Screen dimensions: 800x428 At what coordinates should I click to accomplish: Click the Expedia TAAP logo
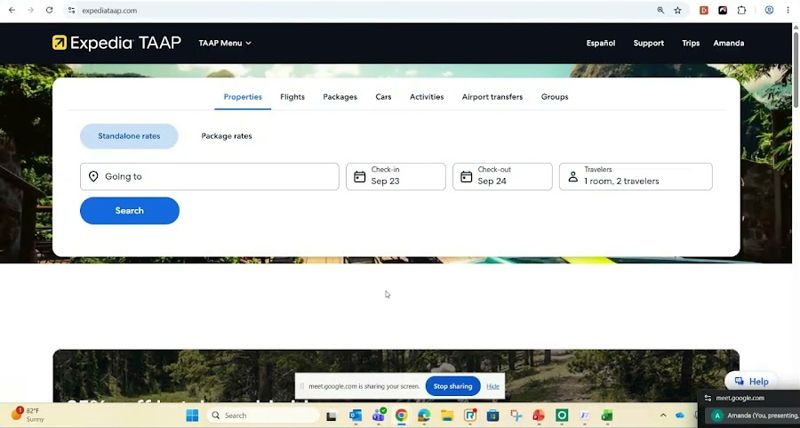pos(116,43)
